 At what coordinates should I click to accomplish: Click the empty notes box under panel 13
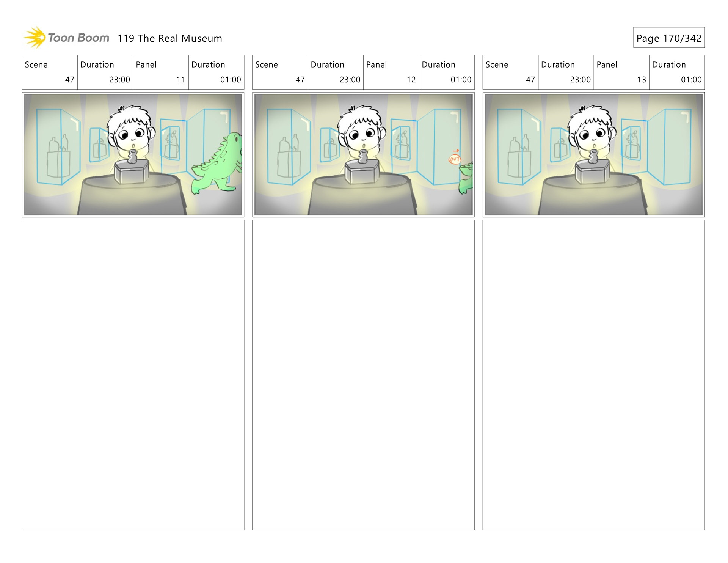[593, 375]
